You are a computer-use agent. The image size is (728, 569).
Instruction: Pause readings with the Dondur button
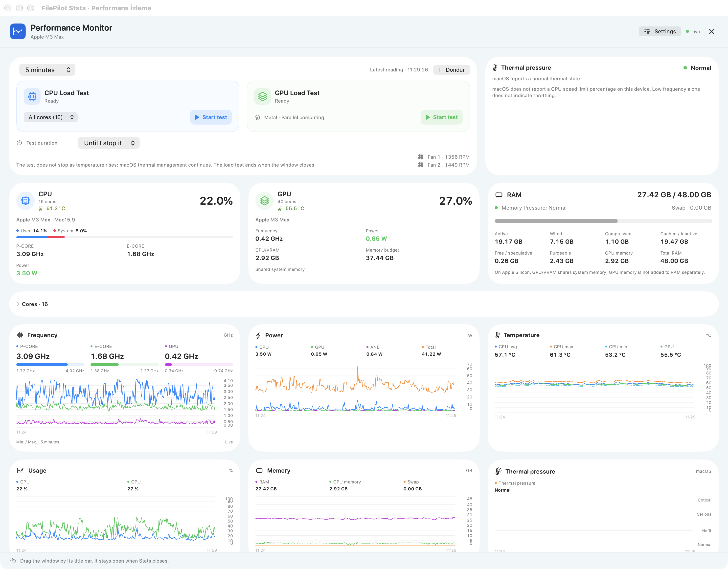451,70
